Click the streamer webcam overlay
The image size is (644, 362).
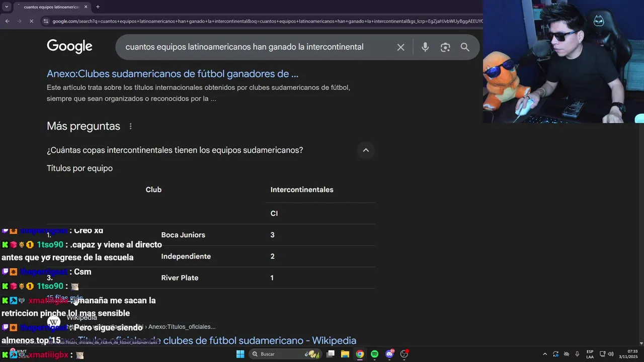(x=563, y=61)
